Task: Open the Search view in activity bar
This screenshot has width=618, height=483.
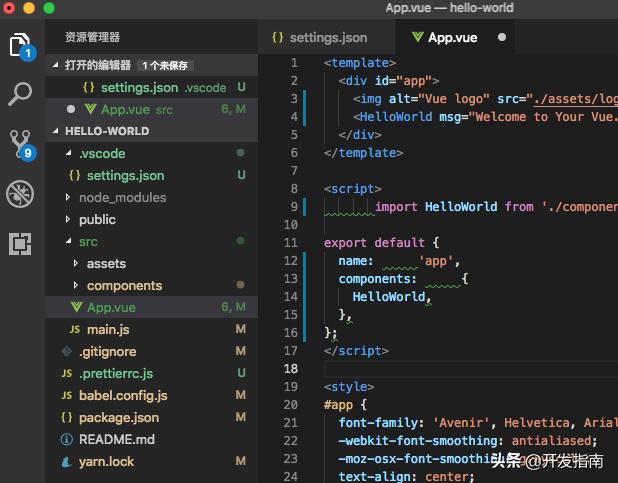Action: 20,94
